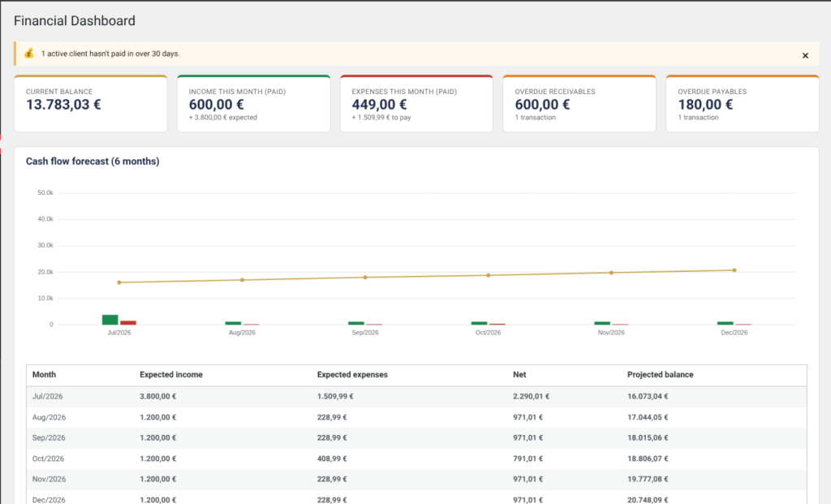Click the 1.509,99 € expected expenses cell
831x504 pixels.
point(335,396)
